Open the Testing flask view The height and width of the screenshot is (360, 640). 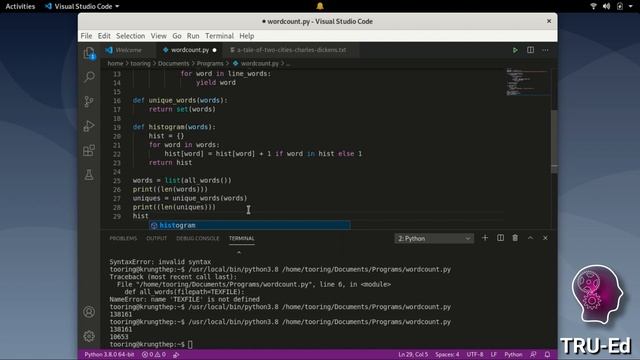pos(89,175)
